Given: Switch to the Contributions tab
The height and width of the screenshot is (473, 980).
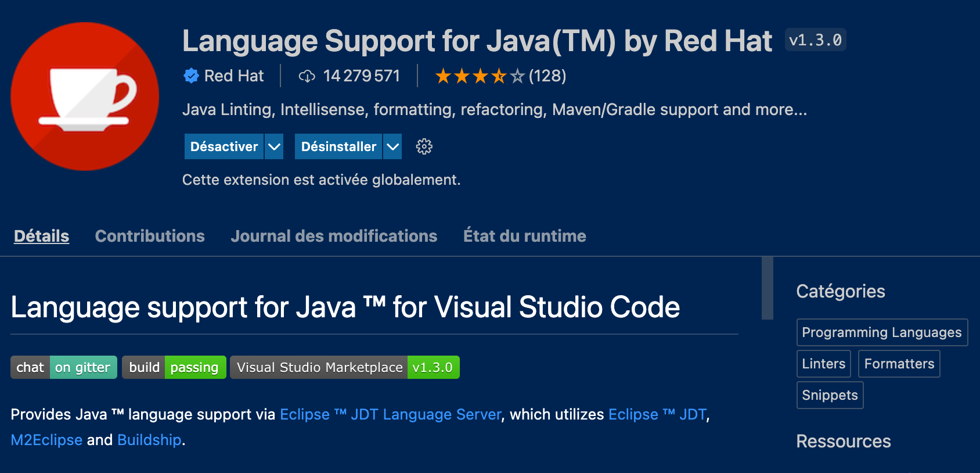Looking at the screenshot, I should click(150, 236).
